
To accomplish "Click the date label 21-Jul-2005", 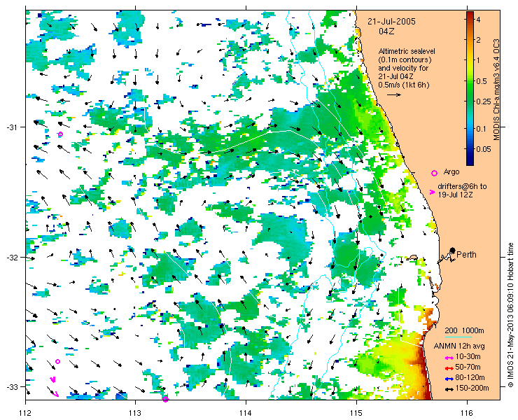I will click(x=392, y=22).
